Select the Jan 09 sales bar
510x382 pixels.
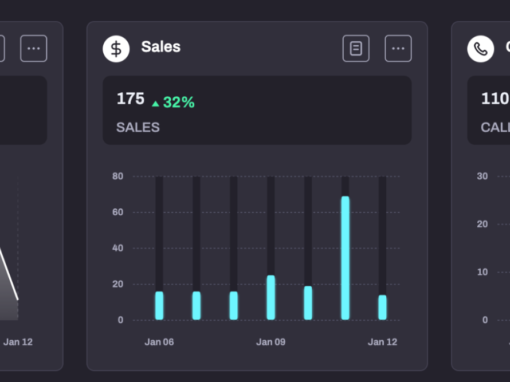click(x=271, y=297)
